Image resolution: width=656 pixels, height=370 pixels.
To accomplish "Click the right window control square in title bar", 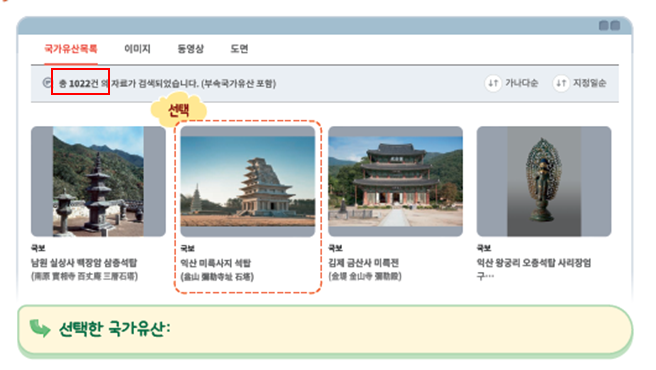I will pyautogui.click(x=615, y=26).
